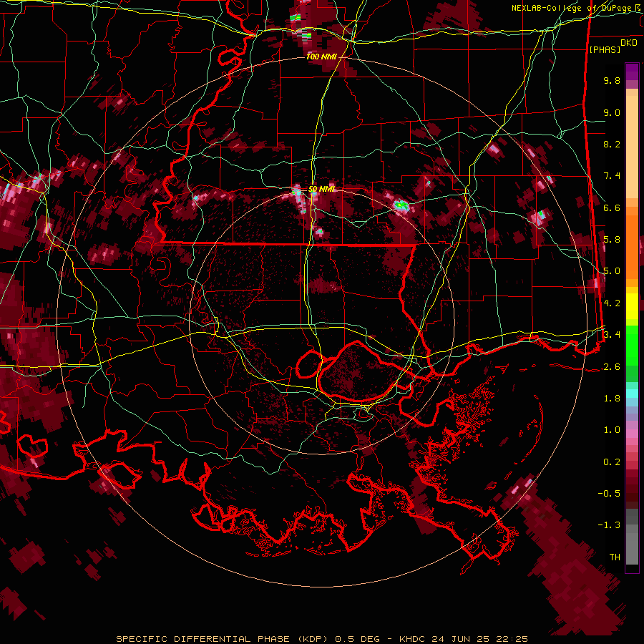Click the -1.3 value on the scale
Image resolution: width=644 pixels, height=644 pixels.
coord(609,525)
